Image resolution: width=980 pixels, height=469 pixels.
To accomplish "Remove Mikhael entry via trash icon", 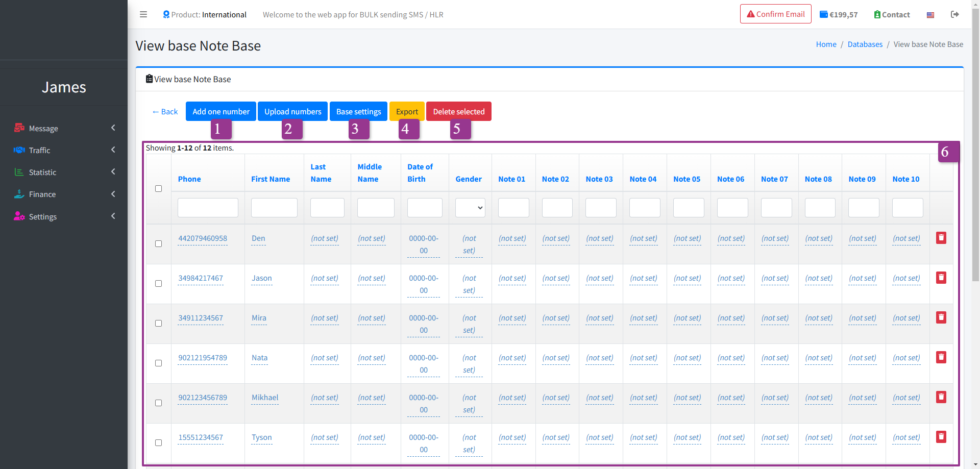I will click(941, 397).
